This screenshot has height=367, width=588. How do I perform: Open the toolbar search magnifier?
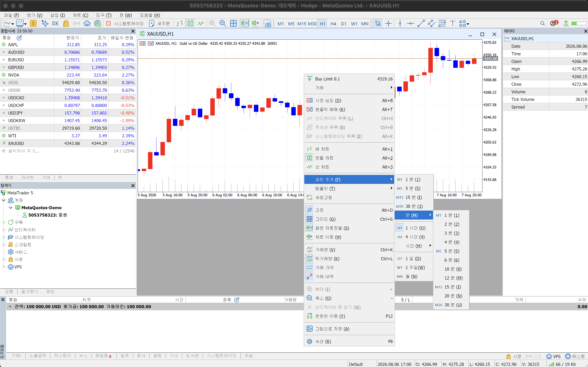tap(543, 24)
